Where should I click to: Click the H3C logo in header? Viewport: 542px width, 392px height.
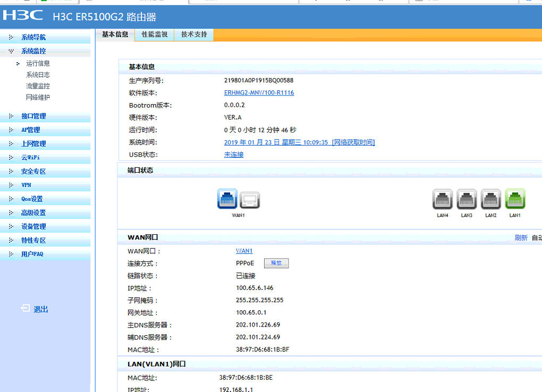[23, 15]
